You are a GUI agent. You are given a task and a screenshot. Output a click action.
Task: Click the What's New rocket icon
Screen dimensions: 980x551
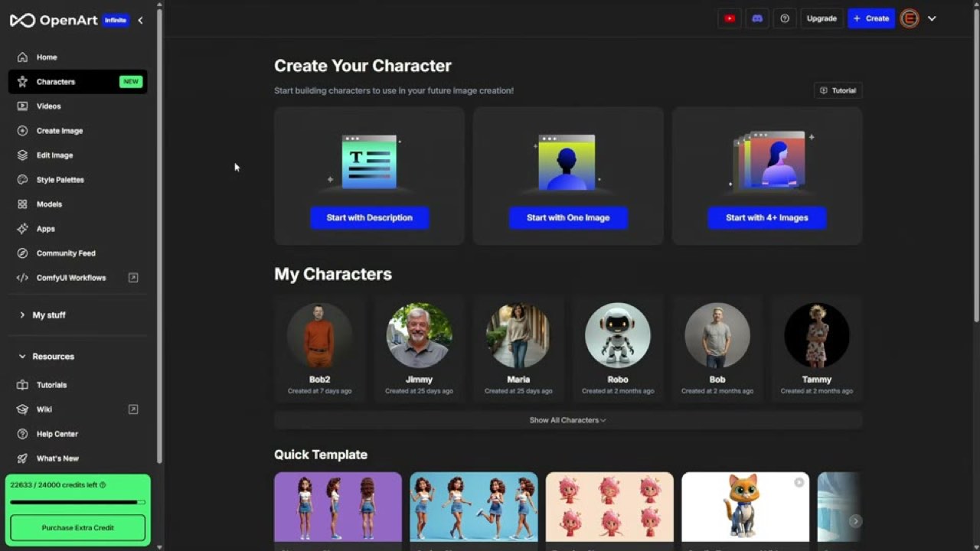[22, 458]
